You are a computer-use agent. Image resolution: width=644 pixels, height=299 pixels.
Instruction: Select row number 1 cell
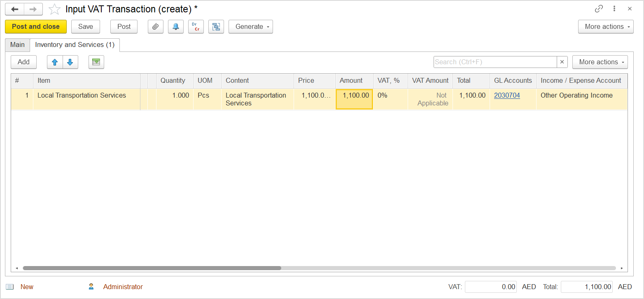coord(22,99)
